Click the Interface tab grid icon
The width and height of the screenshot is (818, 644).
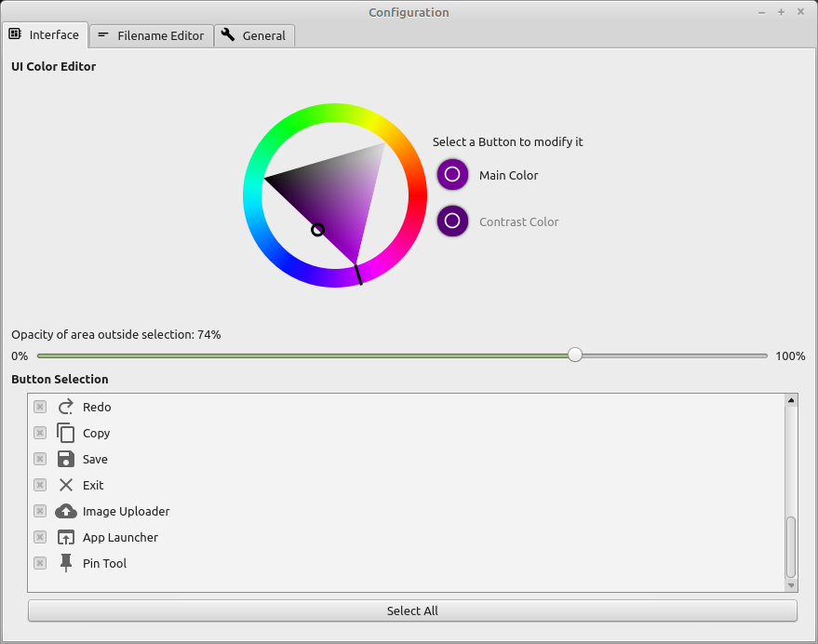click(x=15, y=34)
